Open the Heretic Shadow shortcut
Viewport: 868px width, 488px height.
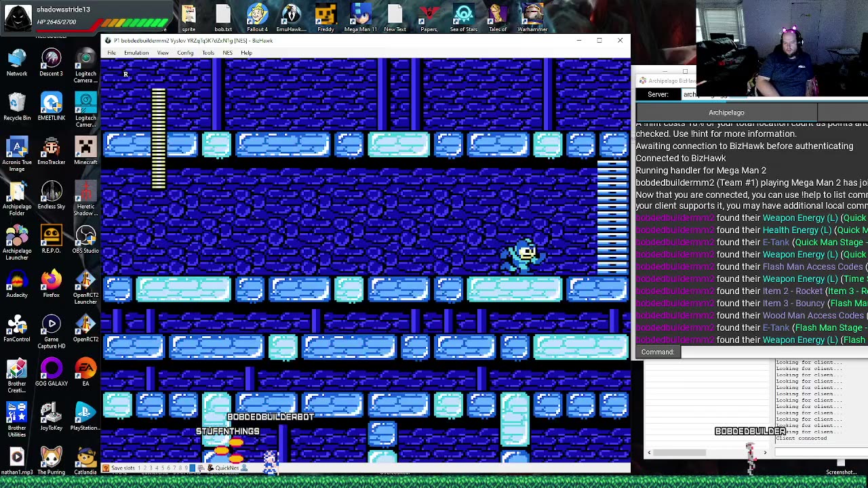pos(85,198)
